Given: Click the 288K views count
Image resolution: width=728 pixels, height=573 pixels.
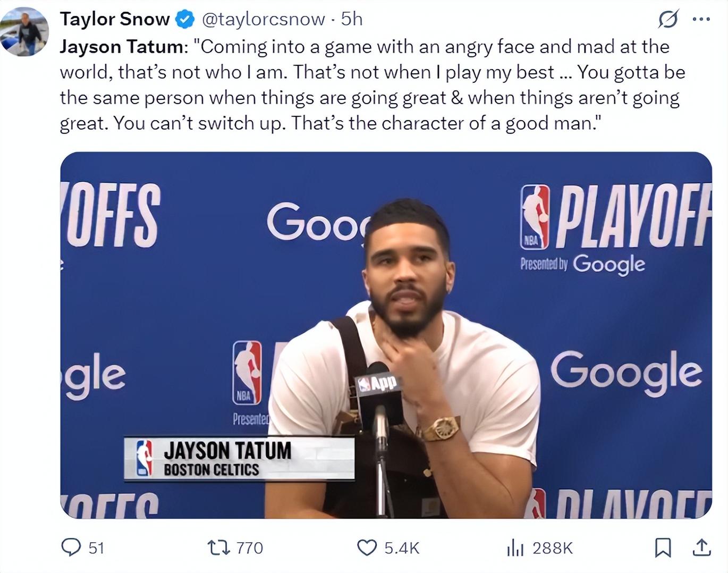Looking at the screenshot, I should [552, 547].
